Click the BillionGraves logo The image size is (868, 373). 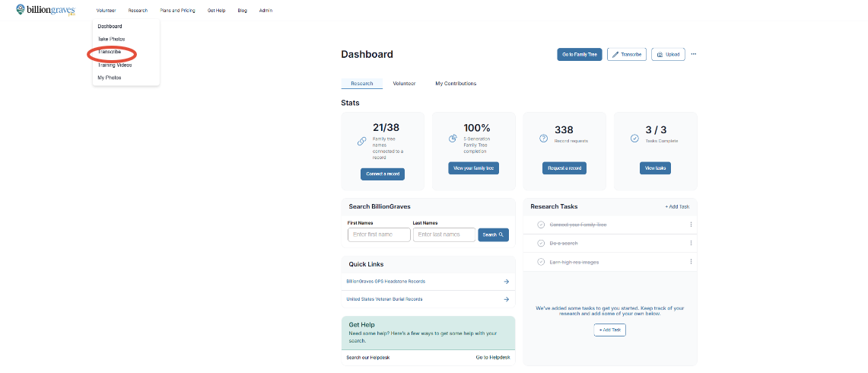tap(46, 10)
